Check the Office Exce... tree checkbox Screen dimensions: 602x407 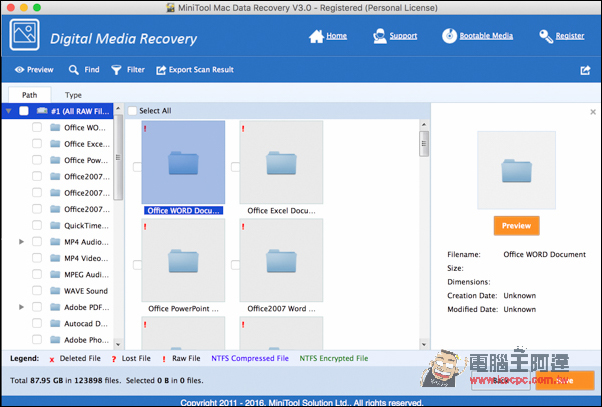pyautogui.click(x=37, y=144)
